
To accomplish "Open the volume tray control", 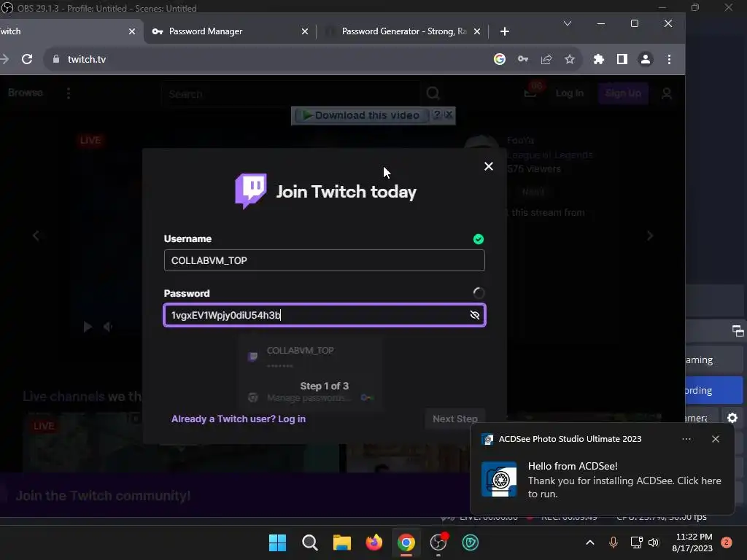I will 654,542.
